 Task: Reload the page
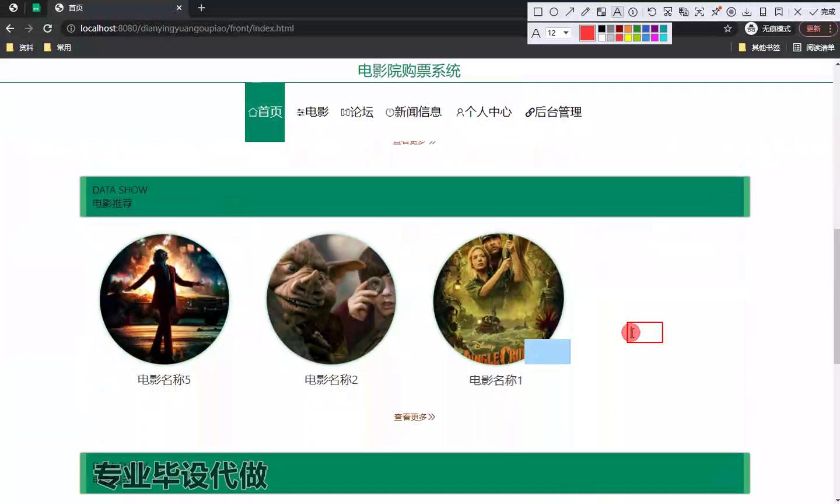(x=48, y=28)
